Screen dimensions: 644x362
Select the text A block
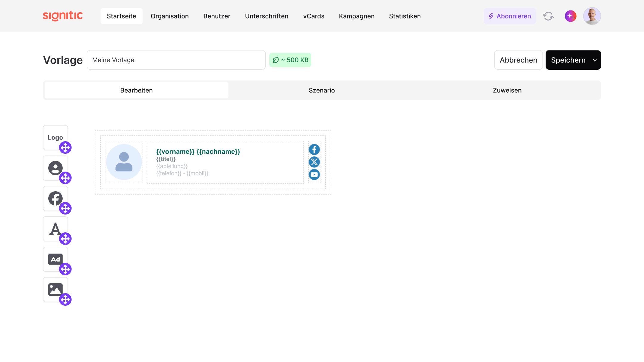point(55,229)
